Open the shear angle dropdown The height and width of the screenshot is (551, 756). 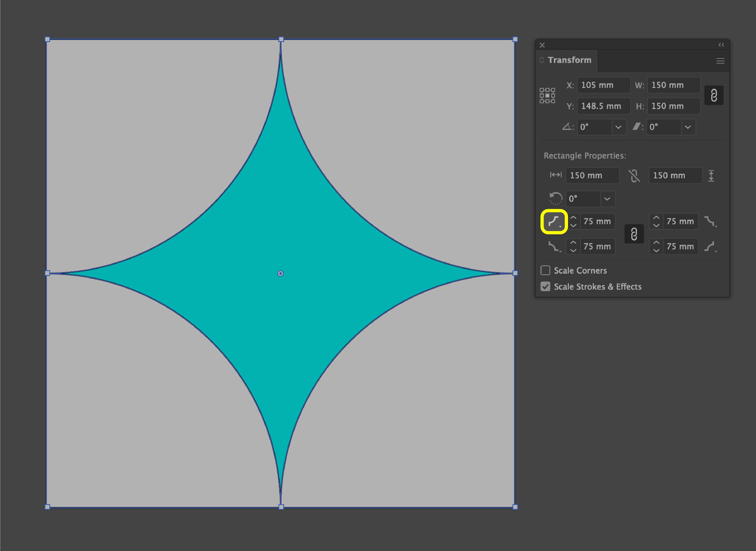coord(688,127)
